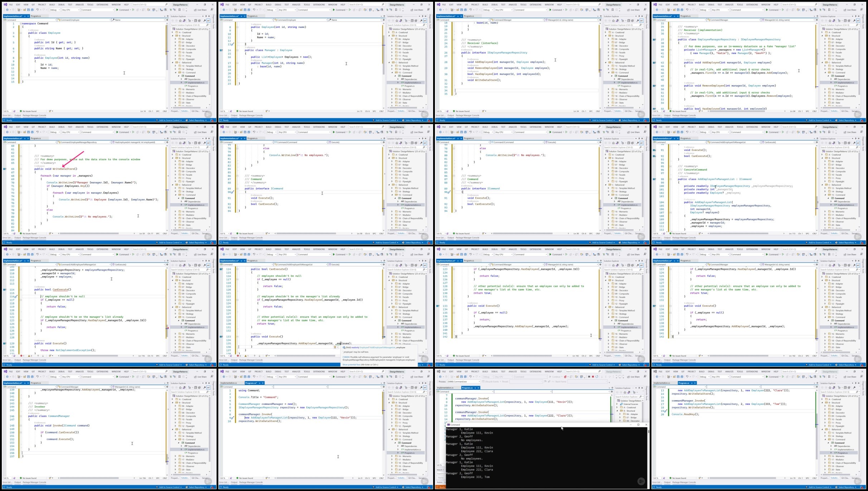
Task: Click the red Stop Debugging icon
Action: point(593,377)
